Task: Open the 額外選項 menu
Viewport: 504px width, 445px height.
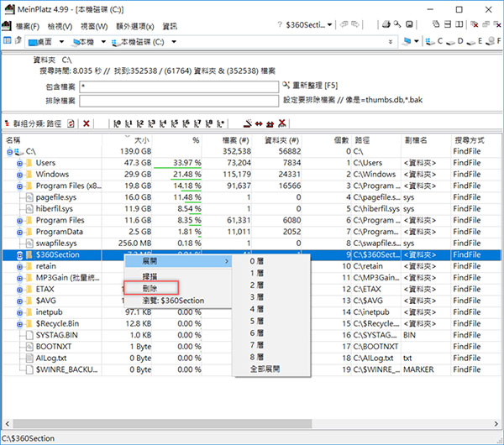Action: pyautogui.click(x=136, y=26)
